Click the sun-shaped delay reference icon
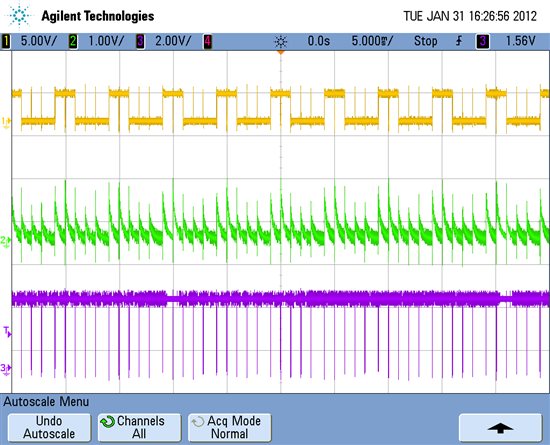 tap(281, 42)
